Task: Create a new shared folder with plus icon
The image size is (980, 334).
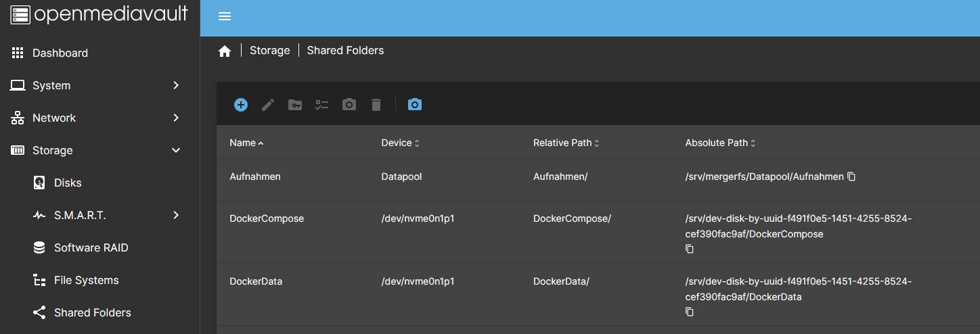Action: coord(241,105)
